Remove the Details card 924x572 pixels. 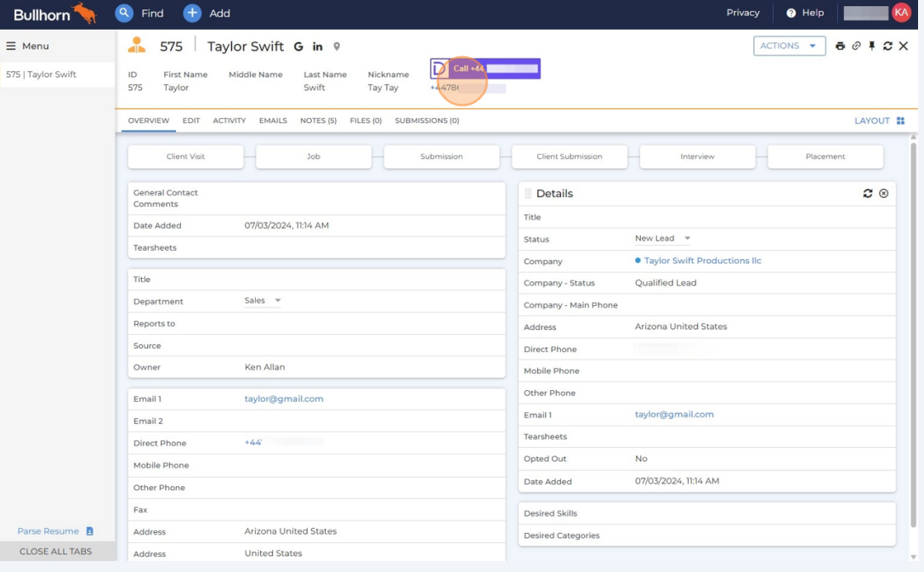tap(884, 193)
